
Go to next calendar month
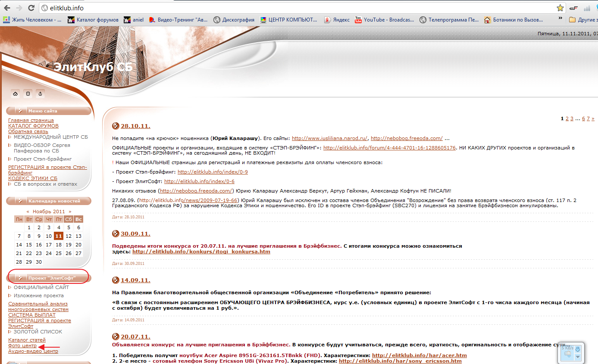point(70,212)
